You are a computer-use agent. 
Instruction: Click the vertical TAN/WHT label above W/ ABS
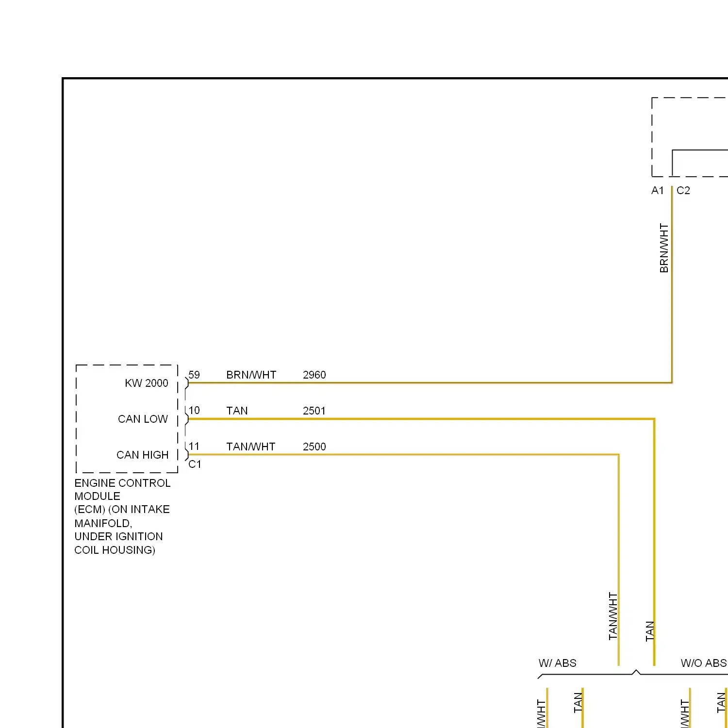[x=613, y=616]
